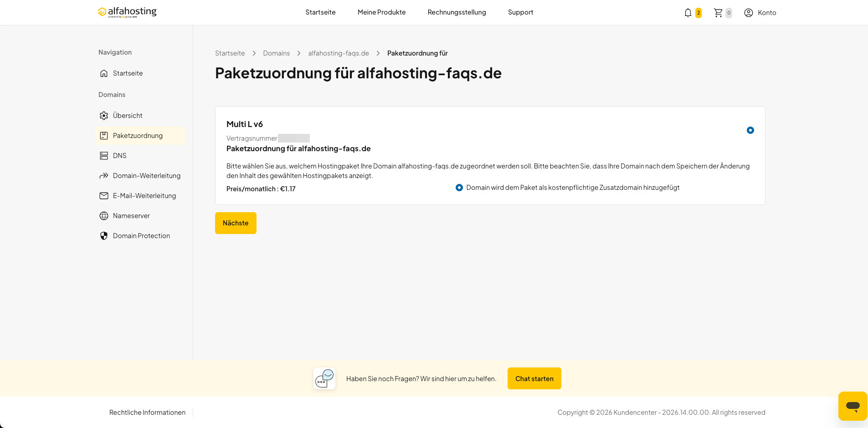Click the Haben Sie noch Fragen text
The image size is (868, 428).
(x=421, y=379)
